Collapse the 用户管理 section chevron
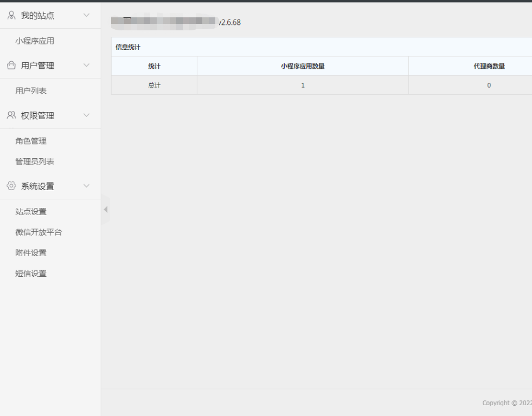The width and height of the screenshot is (532, 416). point(87,65)
